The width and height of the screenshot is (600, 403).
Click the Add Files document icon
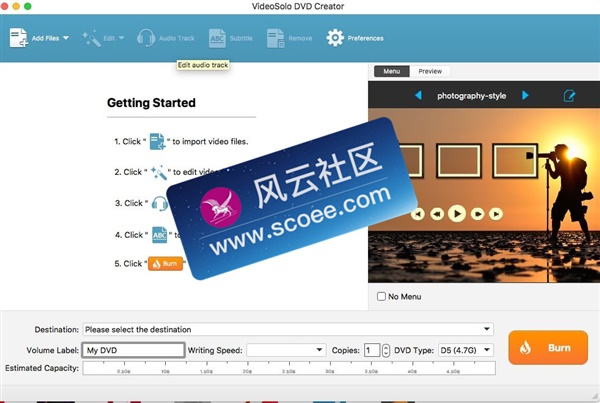[x=18, y=38]
